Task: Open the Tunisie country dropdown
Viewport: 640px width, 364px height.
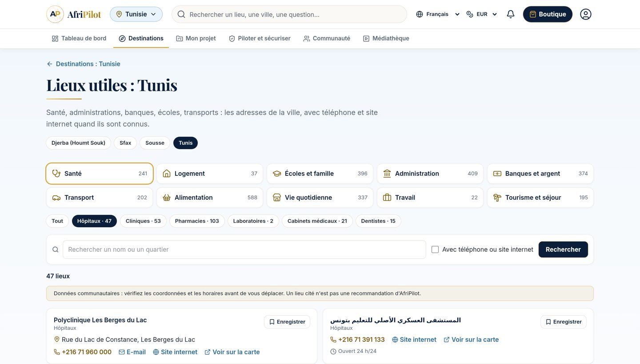Action: tap(136, 14)
